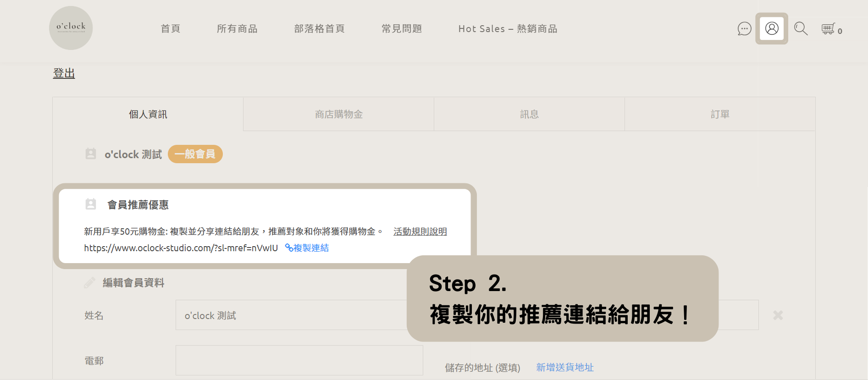Open 部落格首頁 menu item
The image size is (868, 380).
(320, 29)
